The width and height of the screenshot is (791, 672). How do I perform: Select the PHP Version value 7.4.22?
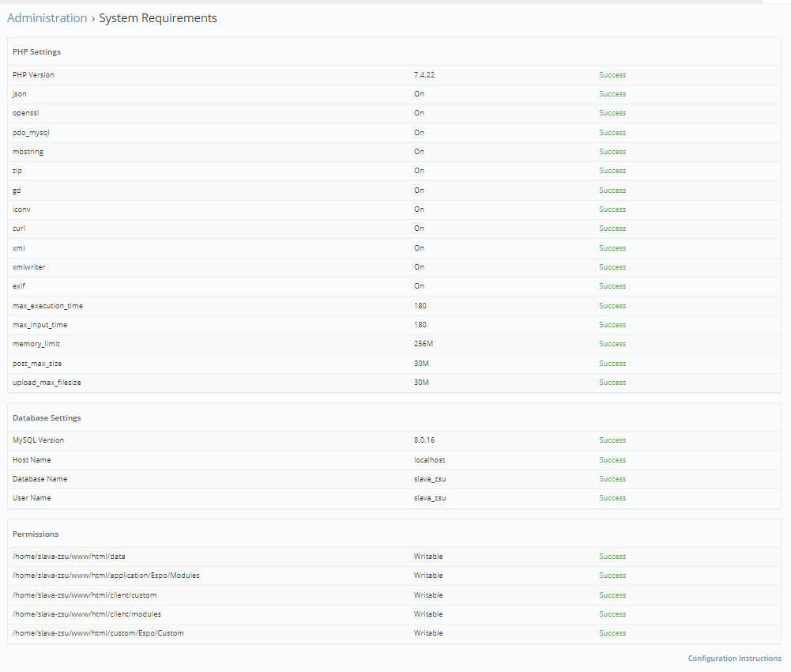pyautogui.click(x=424, y=75)
